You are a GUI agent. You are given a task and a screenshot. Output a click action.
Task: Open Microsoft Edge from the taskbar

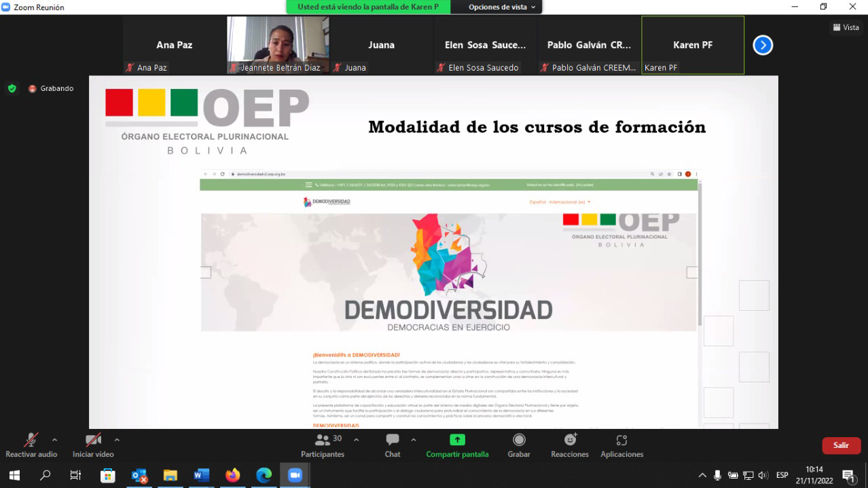(264, 475)
